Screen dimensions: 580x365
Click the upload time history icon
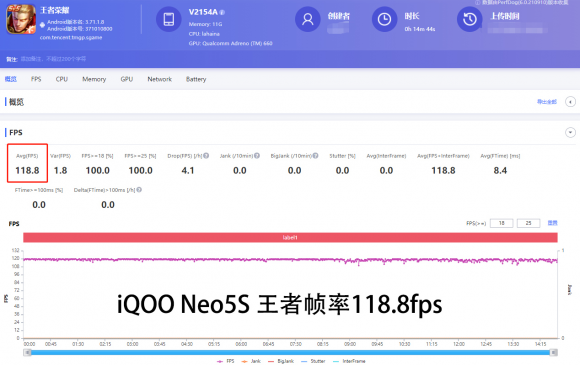point(470,19)
